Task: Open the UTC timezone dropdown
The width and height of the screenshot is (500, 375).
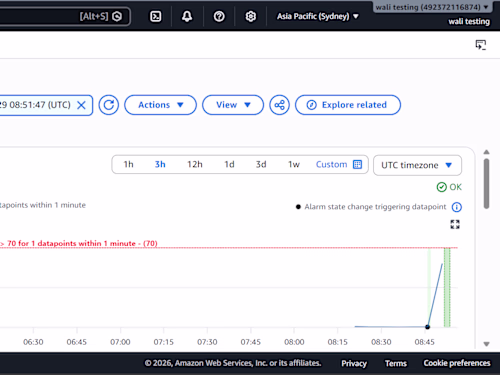Action: pos(417,165)
